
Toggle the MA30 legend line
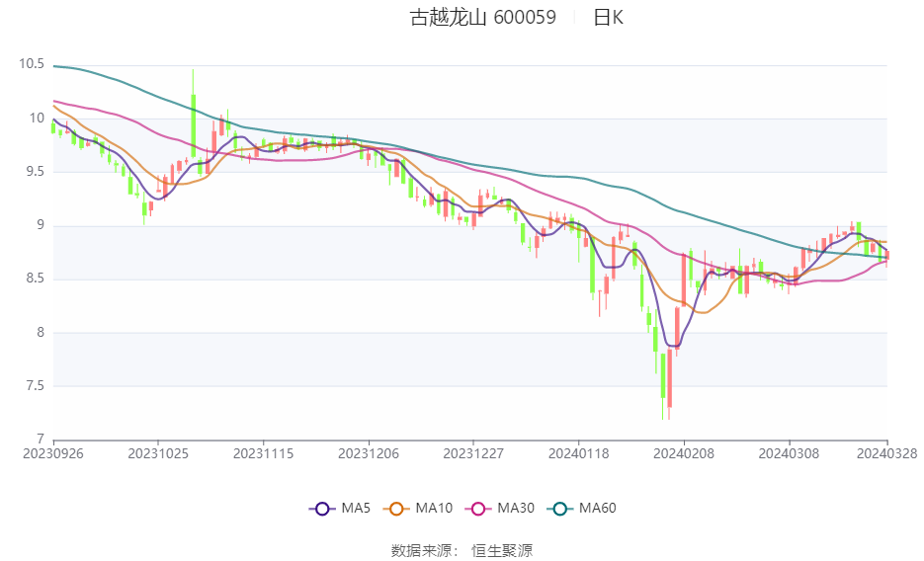click(500, 508)
